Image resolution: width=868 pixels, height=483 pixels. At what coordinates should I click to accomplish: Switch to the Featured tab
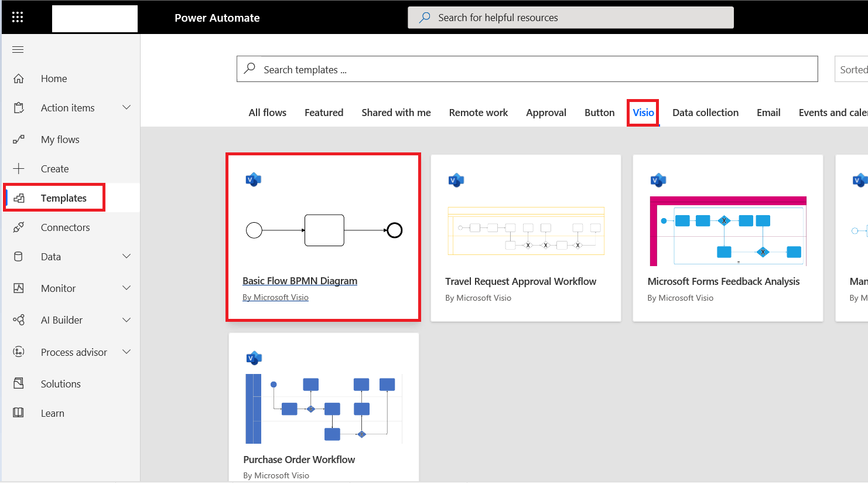coord(324,113)
